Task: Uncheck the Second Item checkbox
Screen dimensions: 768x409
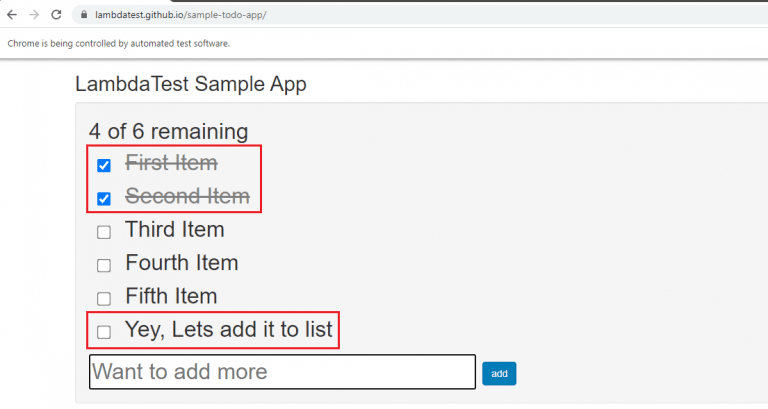Action: pos(104,198)
